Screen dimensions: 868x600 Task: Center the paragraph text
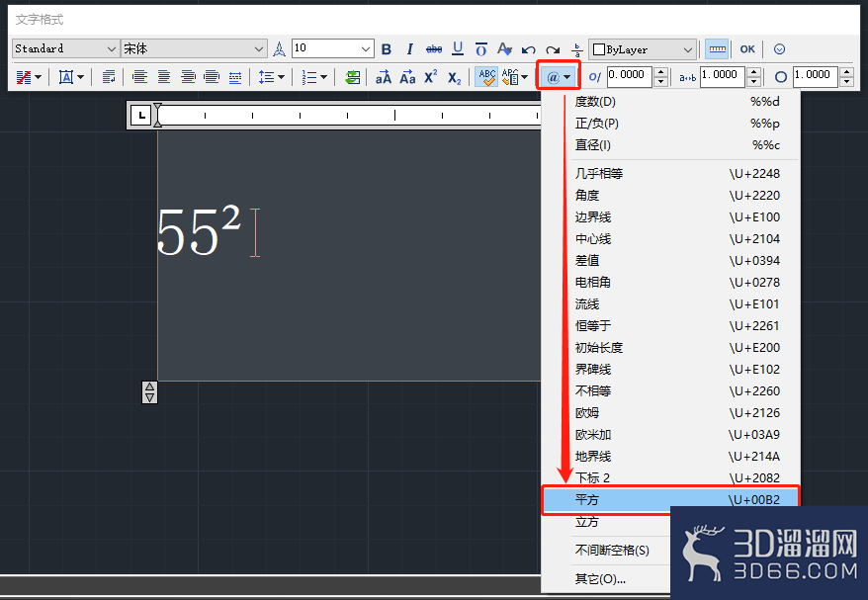click(164, 77)
